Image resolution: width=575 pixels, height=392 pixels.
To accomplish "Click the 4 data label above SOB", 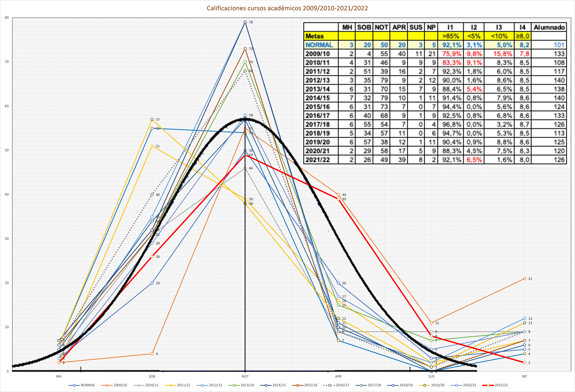I will pyautogui.click(x=157, y=354).
